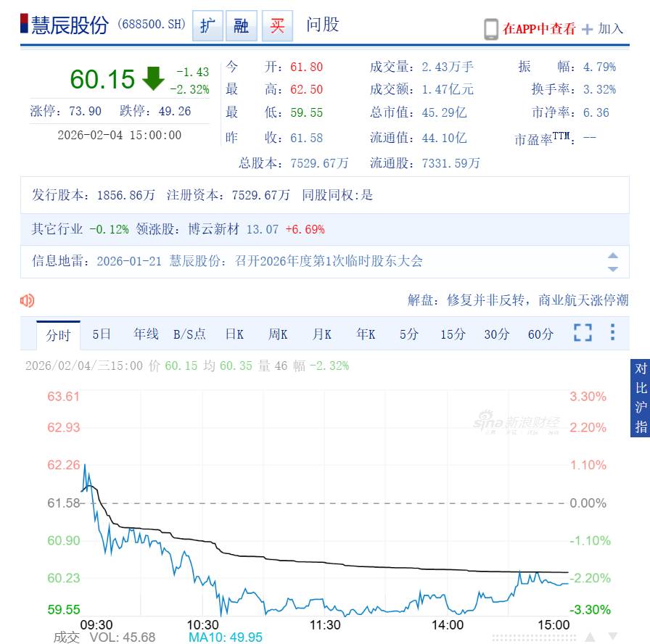This screenshot has height=644, width=650.
Task: Switch to the 60分 interval tab
Action: point(540,334)
